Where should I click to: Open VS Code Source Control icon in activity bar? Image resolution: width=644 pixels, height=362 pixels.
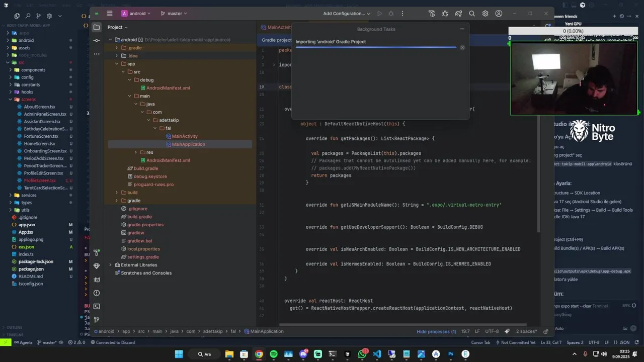click(38, 16)
